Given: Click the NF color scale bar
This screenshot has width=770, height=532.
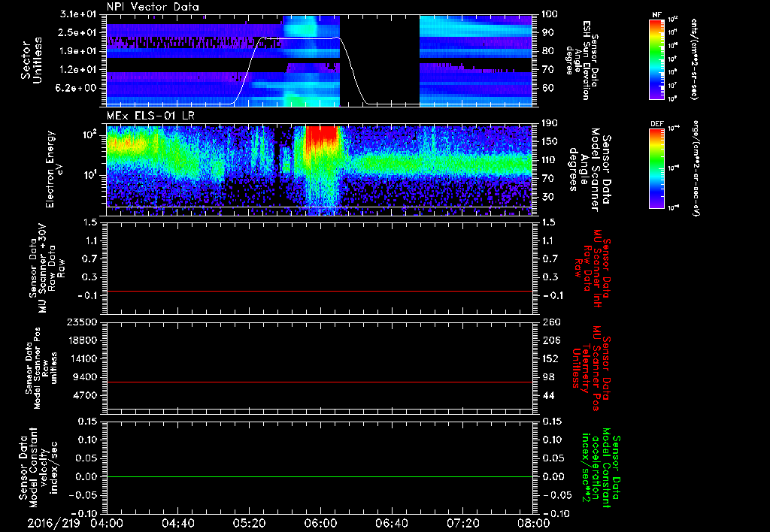Looking at the screenshot, I should pyautogui.click(x=656, y=59).
